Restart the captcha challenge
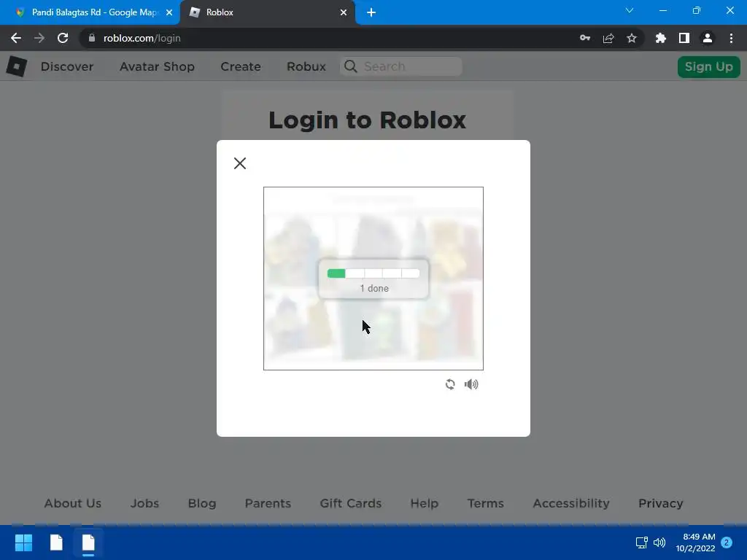The image size is (747, 560). (x=449, y=384)
